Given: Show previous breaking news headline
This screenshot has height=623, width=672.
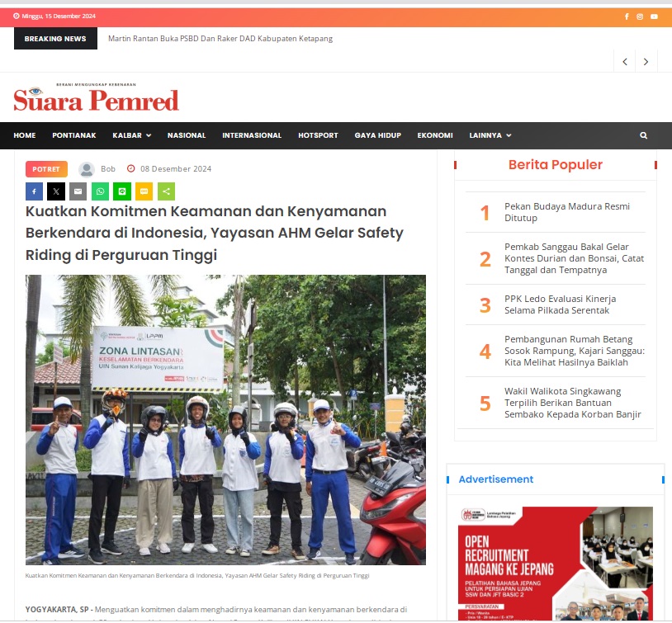Looking at the screenshot, I should [x=625, y=62].
